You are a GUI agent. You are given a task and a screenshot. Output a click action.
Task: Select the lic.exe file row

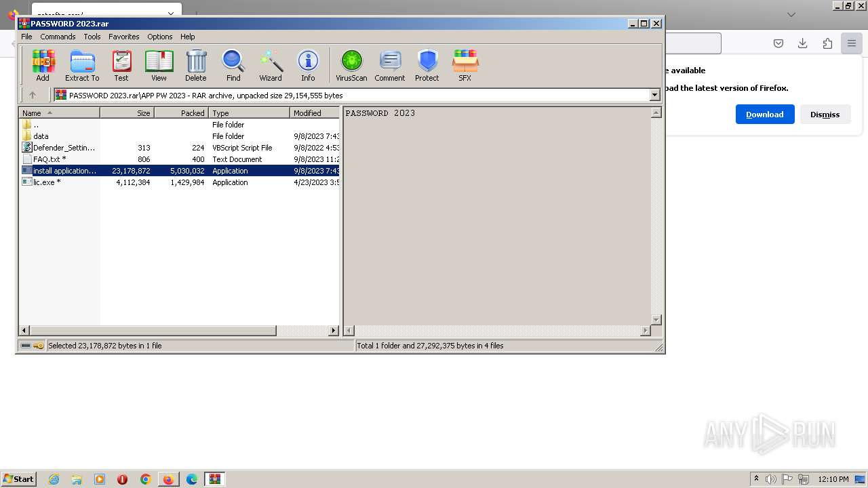(x=180, y=182)
